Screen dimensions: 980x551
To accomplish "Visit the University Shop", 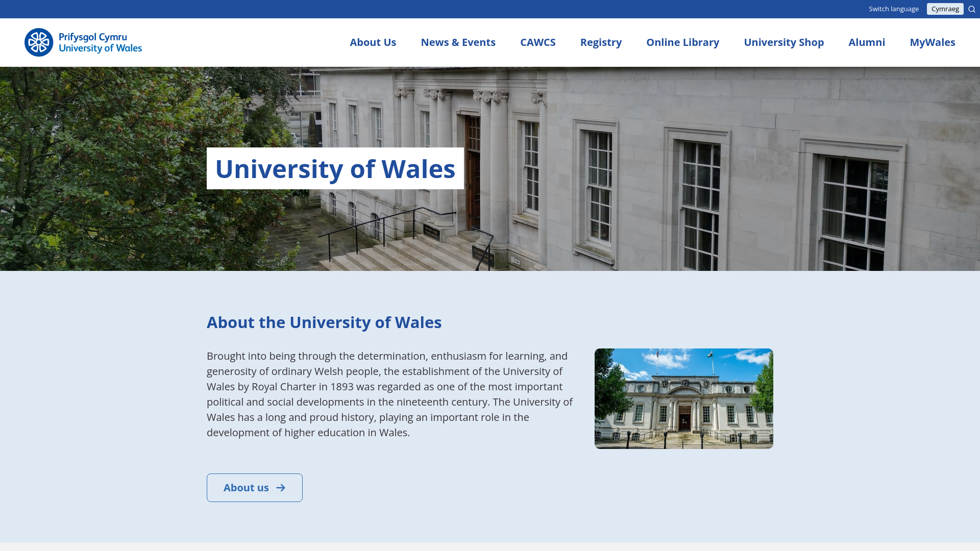I will (x=783, y=42).
